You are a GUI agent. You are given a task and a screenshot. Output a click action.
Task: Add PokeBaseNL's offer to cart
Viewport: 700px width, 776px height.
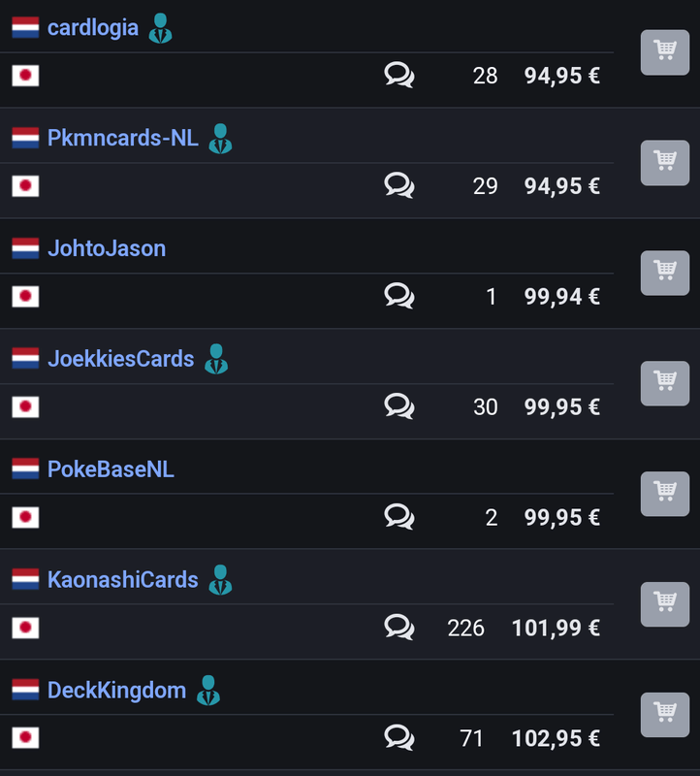(665, 494)
